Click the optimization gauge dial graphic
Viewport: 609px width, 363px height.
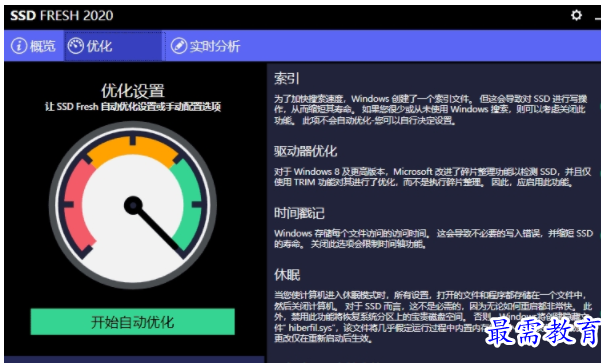coord(133,205)
